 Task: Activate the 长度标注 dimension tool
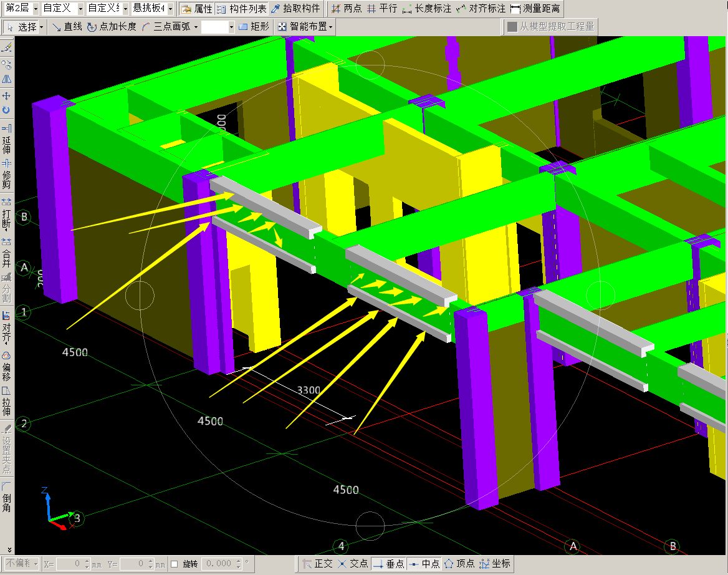[x=427, y=8]
